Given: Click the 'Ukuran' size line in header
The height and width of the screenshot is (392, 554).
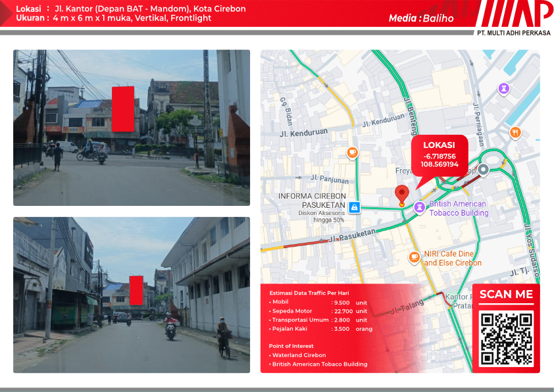Looking at the screenshot, I should [113, 18].
